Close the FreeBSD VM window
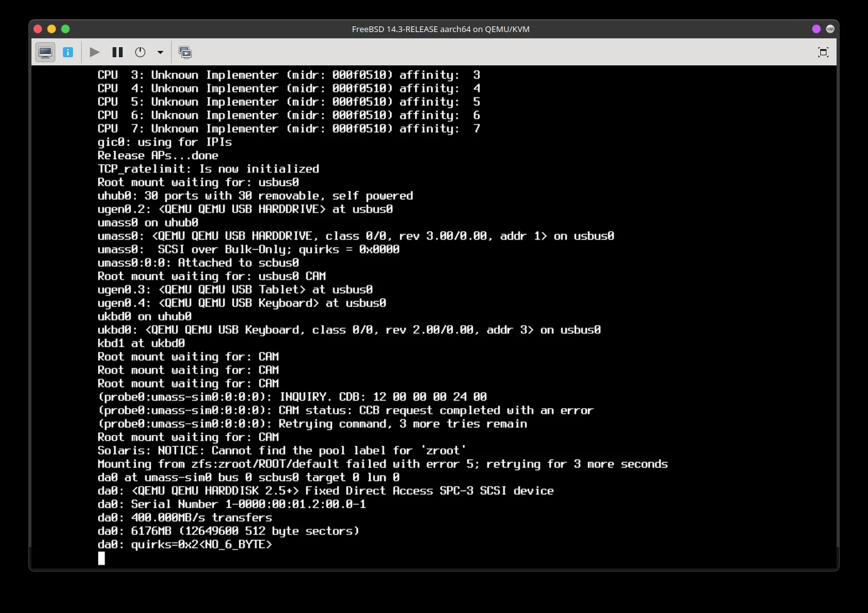This screenshot has height=613, width=868. coord(38,29)
